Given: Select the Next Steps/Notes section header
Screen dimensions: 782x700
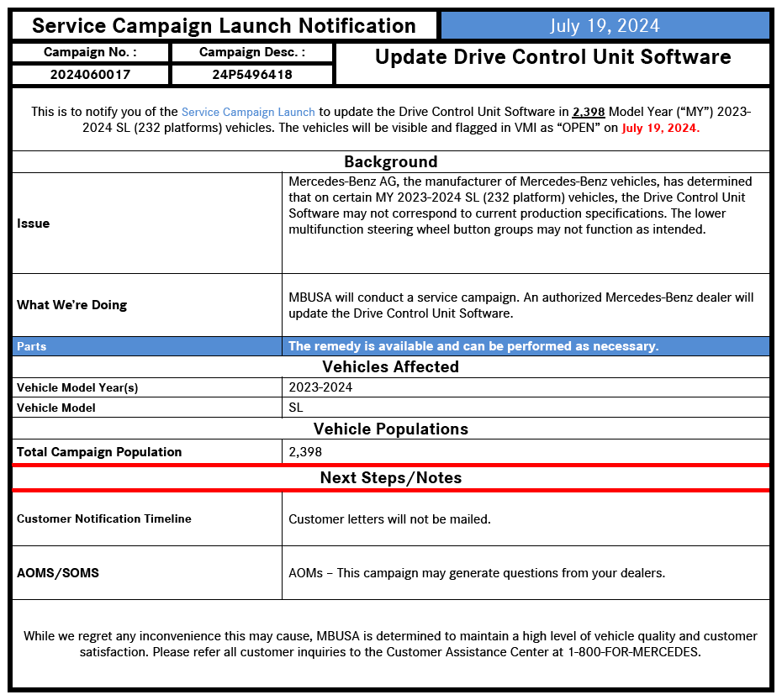Looking at the screenshot, I should pyautogui.click(x=390, y=478).
